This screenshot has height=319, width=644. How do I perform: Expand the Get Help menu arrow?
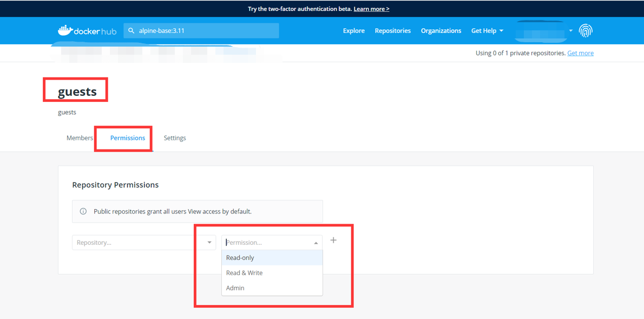point(502,31)
